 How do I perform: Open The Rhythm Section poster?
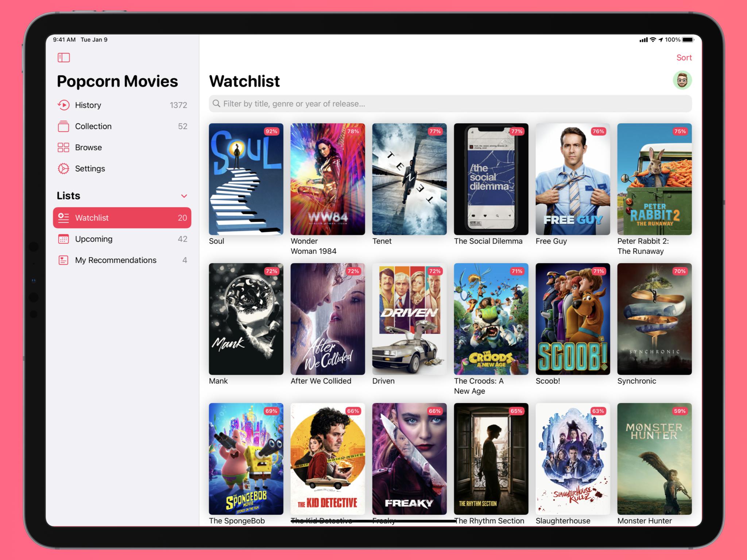[x=491, y=459]
